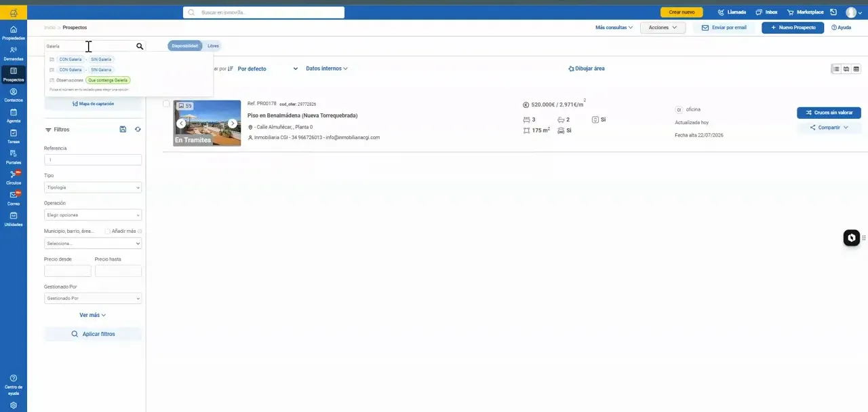Open the Gestionado Por dropdown
This screenshot has width=868, height=412.
pos(93,298)
